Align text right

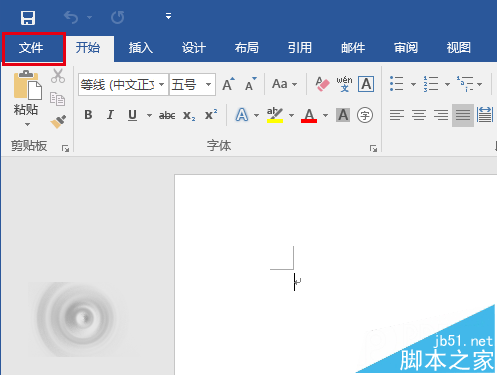coord(441,115)
